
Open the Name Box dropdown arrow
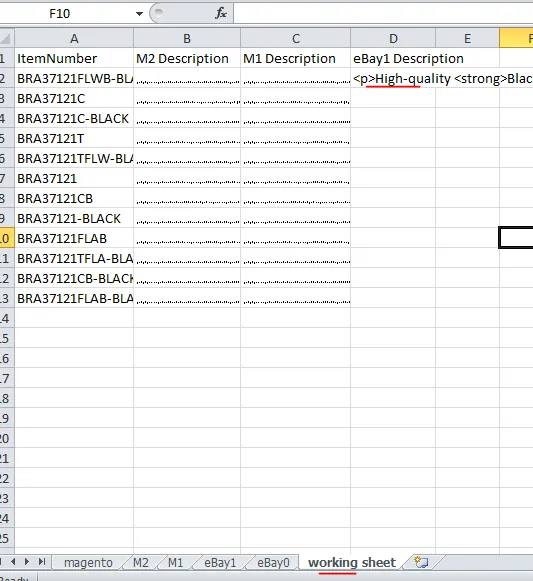point(139,14)
